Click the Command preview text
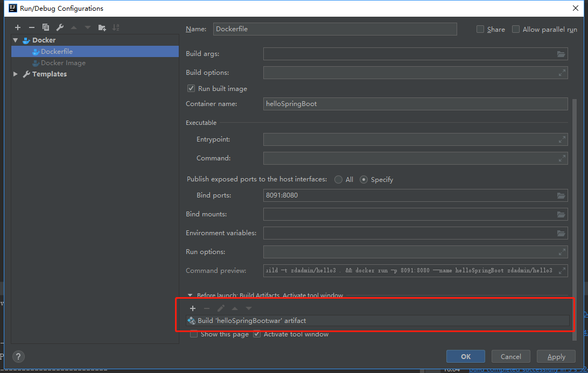 409,271
